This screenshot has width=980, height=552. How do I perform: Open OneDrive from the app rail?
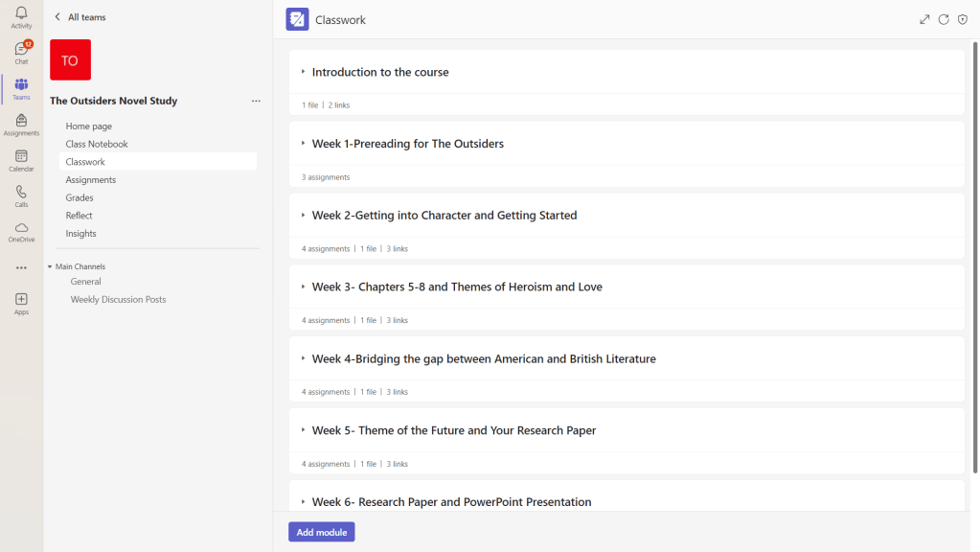coord(21,231)
